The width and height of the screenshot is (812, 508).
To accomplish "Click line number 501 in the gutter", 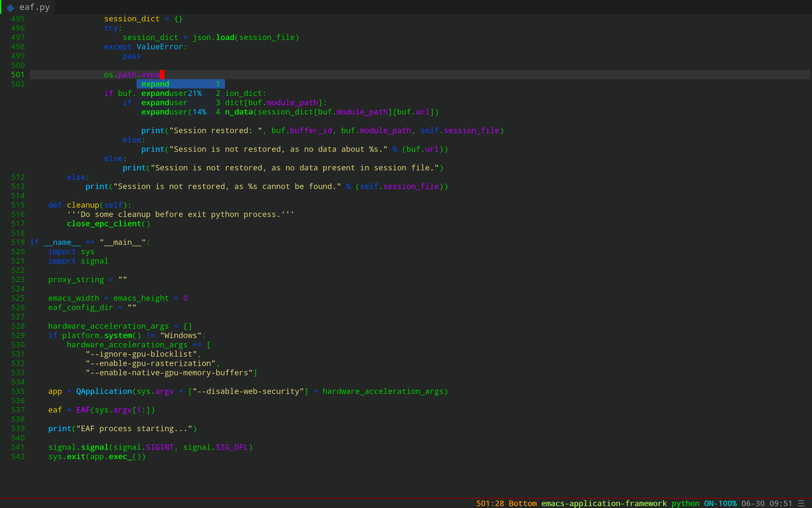I will [x=18, y=75].
